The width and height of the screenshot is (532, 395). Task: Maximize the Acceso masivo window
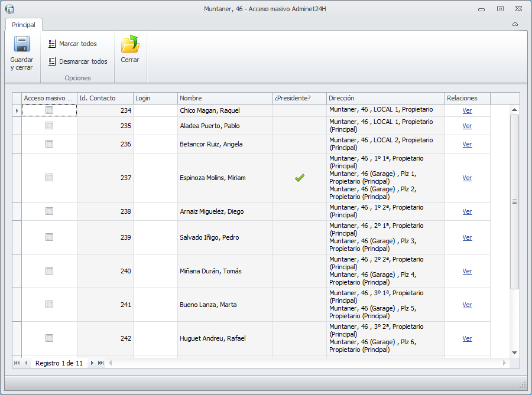[500, 9]
